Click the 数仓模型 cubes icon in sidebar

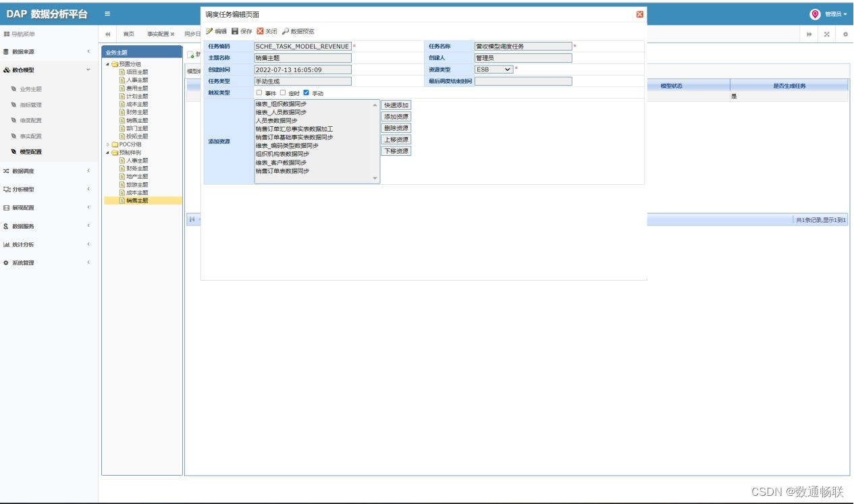[6, 69]
